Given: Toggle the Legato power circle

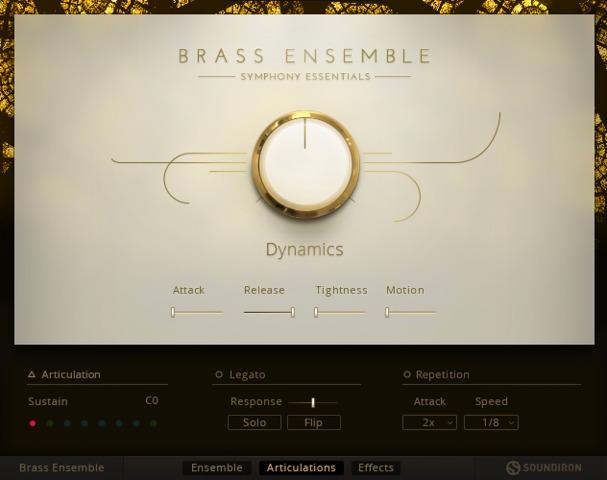Looking at the screenshot, I should click(x=219, y=374).
